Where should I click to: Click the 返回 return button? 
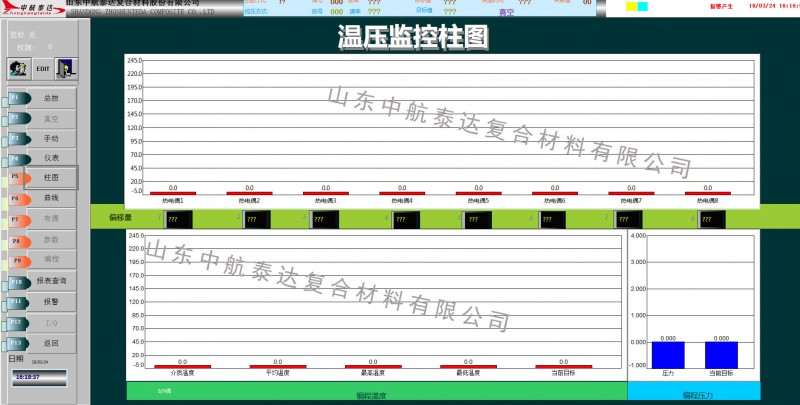click(x=51, y=344)
